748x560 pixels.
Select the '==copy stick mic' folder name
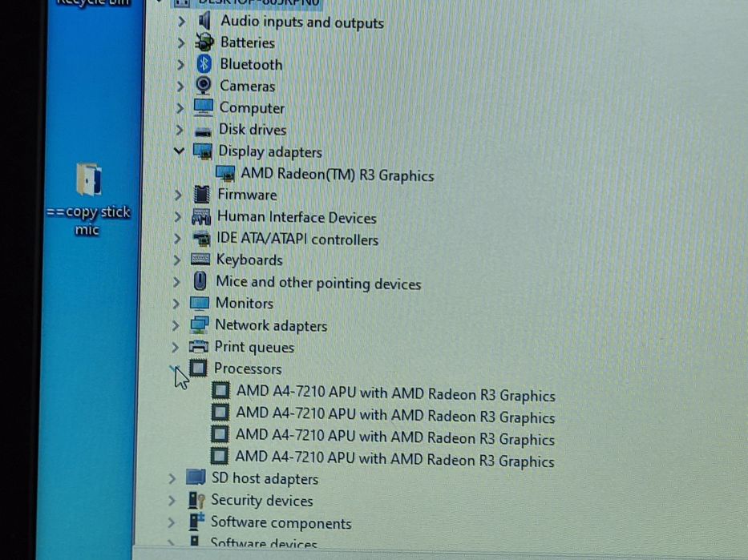point(87,220)
